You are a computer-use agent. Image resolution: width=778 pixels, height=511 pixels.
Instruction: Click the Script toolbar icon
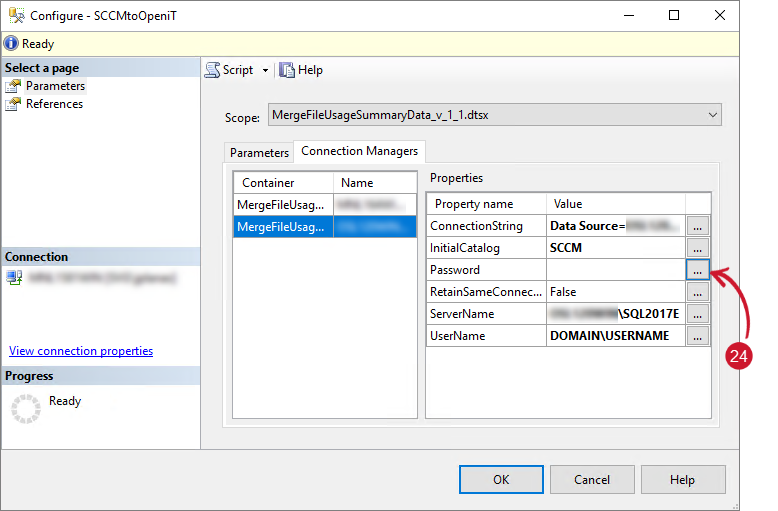[x=212, y=70]
